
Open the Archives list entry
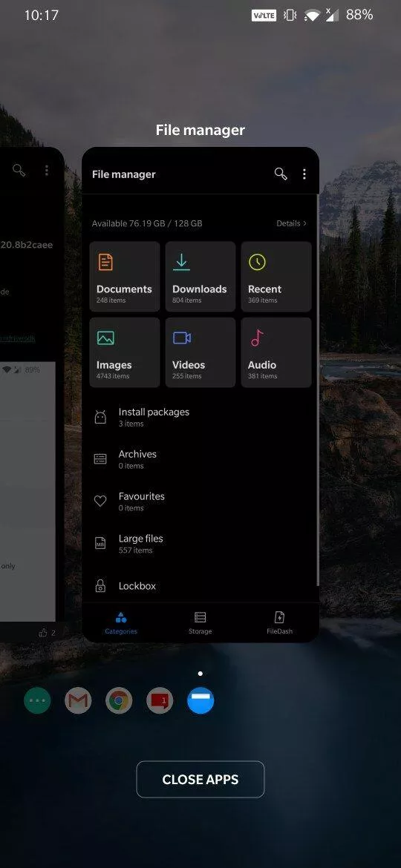tap(200, 459)
